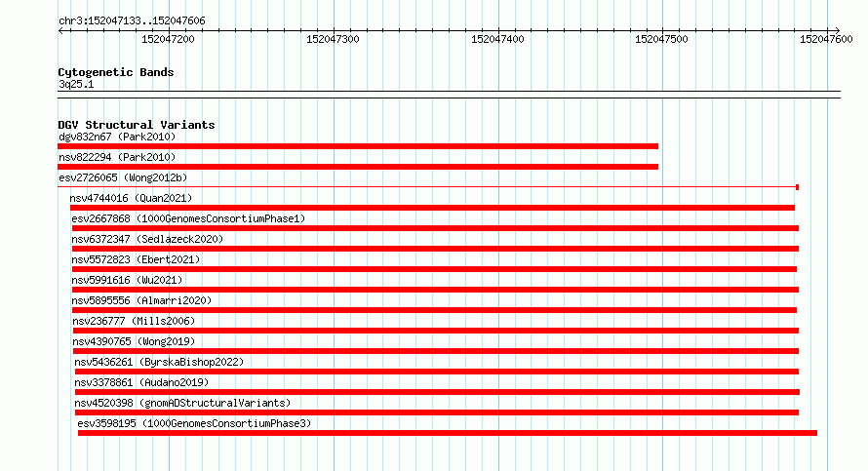Select nsv5436261 (ByrskaBishop2022) variant
Screen dimensions: 868x471
pos(159,362)
